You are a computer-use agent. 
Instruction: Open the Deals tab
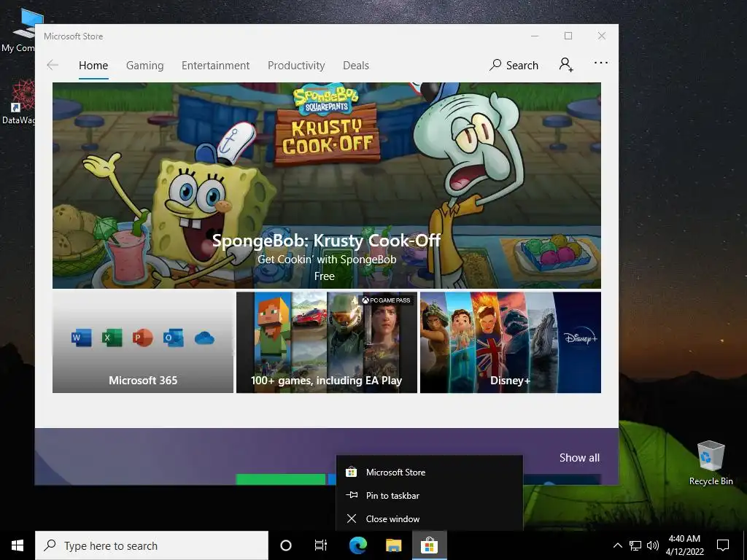click(356, 65)
